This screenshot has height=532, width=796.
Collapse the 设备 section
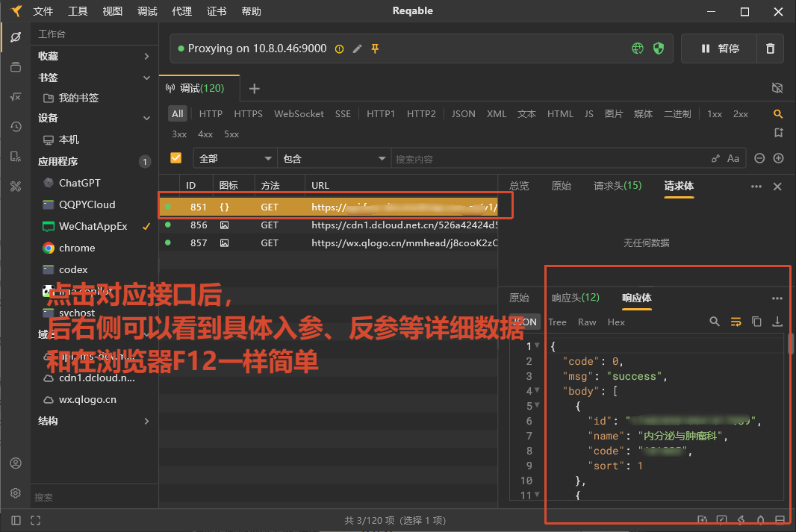click(x=94, y=118)
